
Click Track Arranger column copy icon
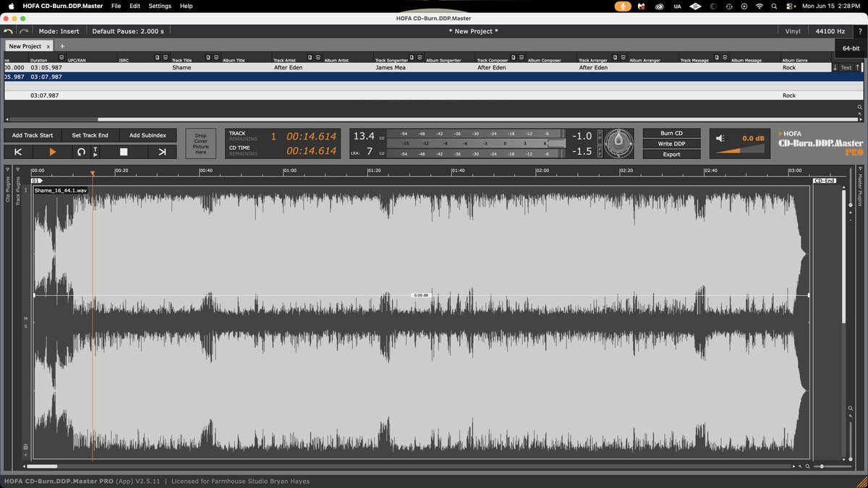tap(616, 57)
